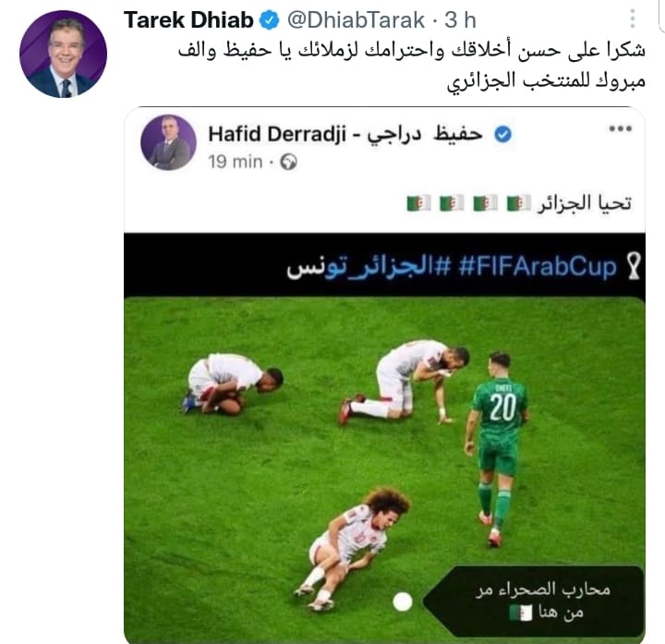Open the tweet's vertical three-dot menu
This screenshot has width=665, height=644.
633,18
